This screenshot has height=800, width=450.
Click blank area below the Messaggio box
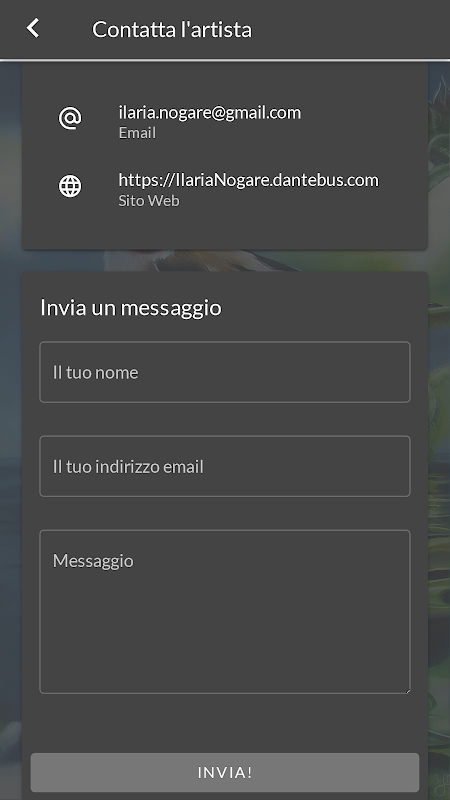(x=225, y=722)
